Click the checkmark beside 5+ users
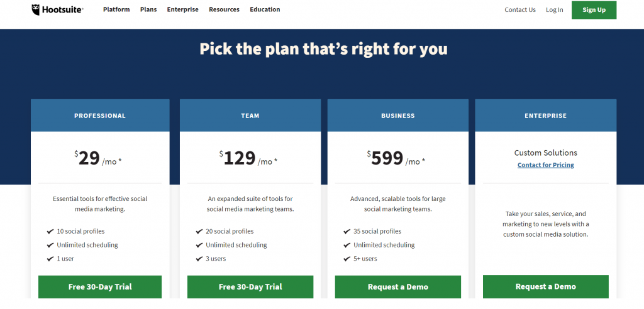The image size is (644, 309). pyautogui.click(x=347, y=259)
